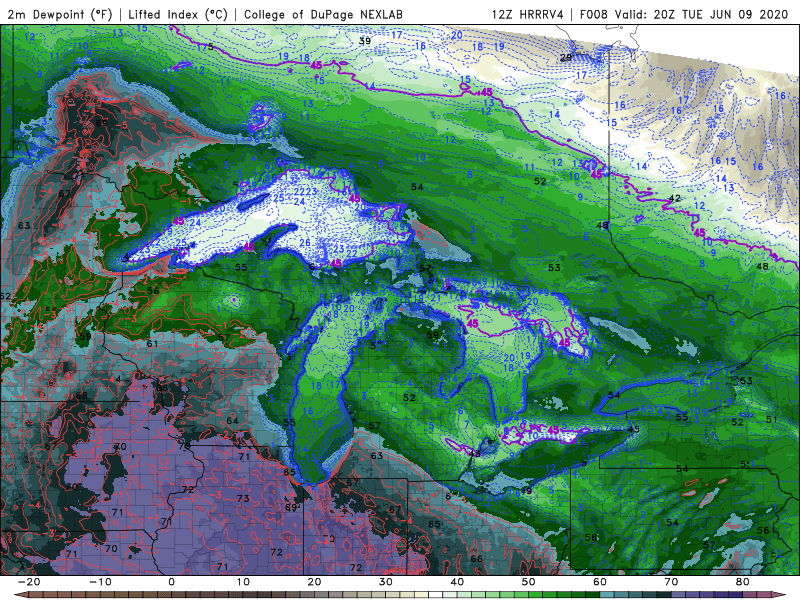Click the 60 label on the colorbar
This screenshot has width=800, height=600.
point(600,582)
